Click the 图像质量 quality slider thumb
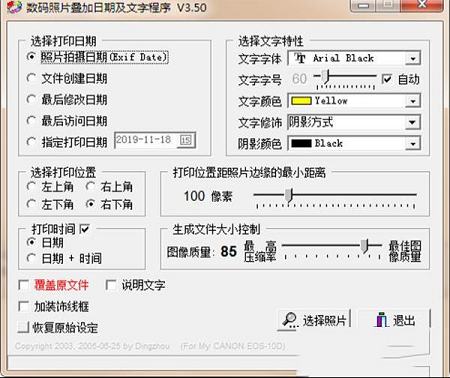The image size is (450, 378). coord(365,246)
